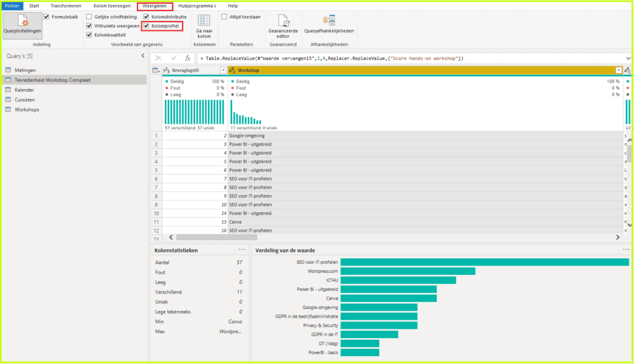
Task: Disable the Kolomprofiel checkbox
Action: 146,26
